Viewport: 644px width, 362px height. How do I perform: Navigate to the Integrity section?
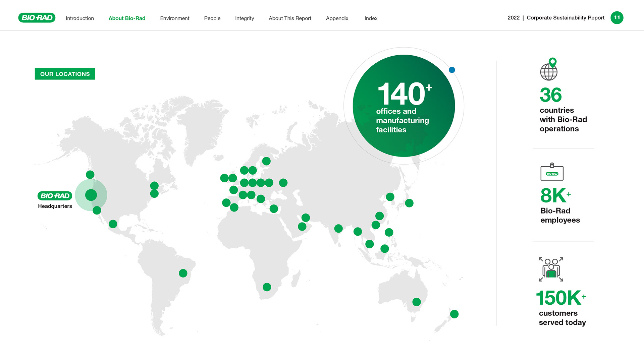(x=244, y=18)
